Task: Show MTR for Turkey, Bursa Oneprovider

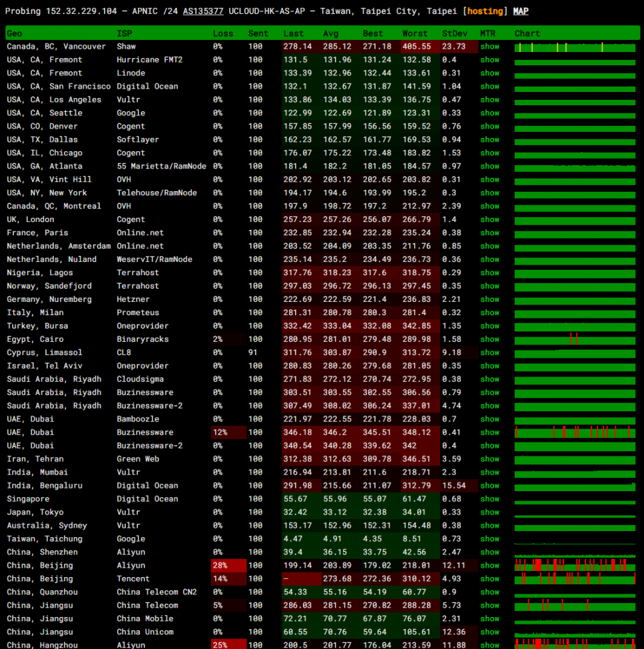Action: [x=489, y=326]
